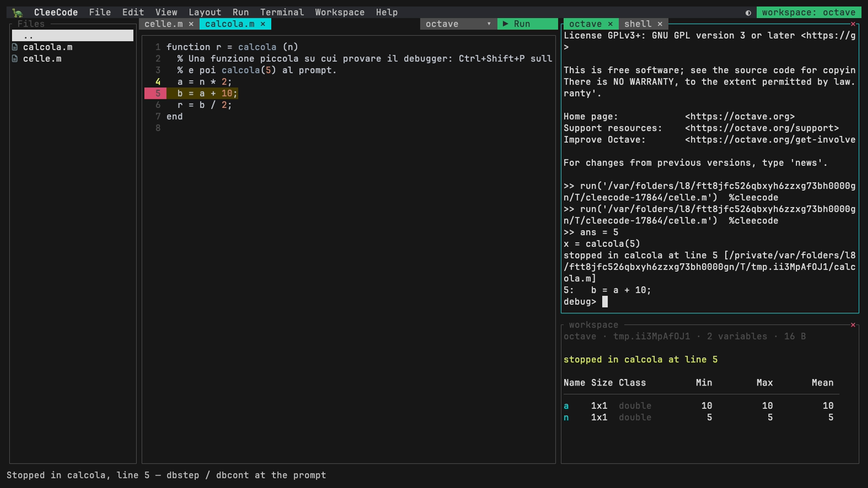
Task: Switch to the octave terminal tab
Action: pyautogui.click(x=585, y=24)
